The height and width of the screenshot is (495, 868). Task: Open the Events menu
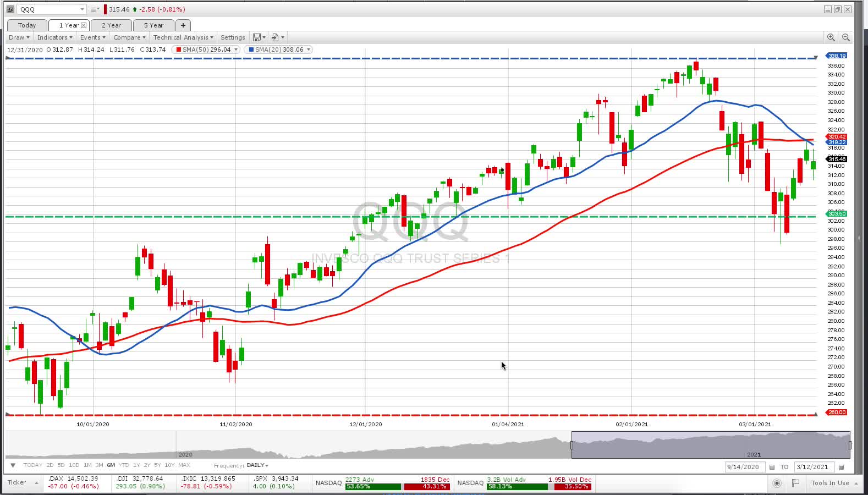92,37
